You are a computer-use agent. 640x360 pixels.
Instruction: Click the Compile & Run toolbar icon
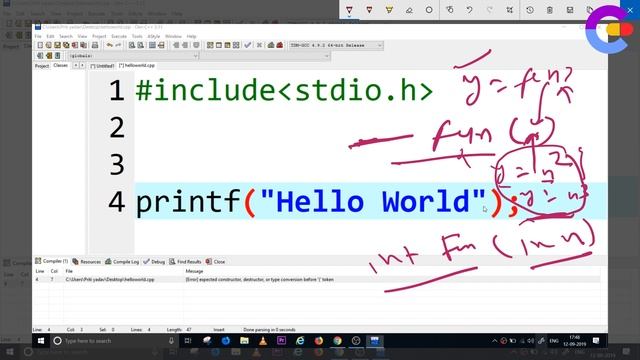[227, 45]
